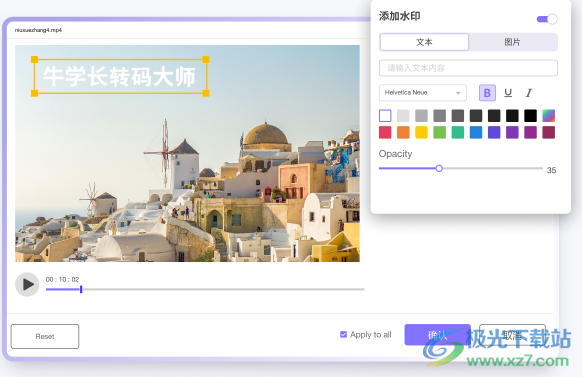Pick the yellow color swatch

[421, 132]
